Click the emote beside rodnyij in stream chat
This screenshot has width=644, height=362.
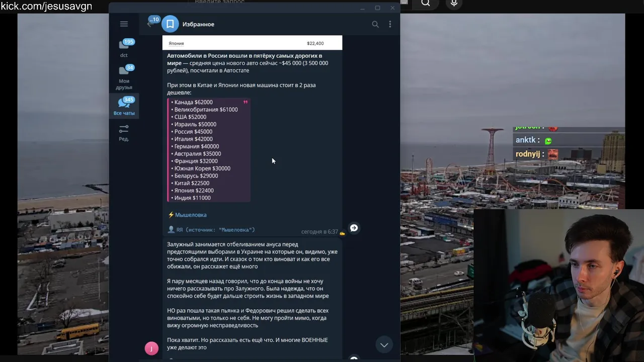pyautogui.click(x=553, y=154)
